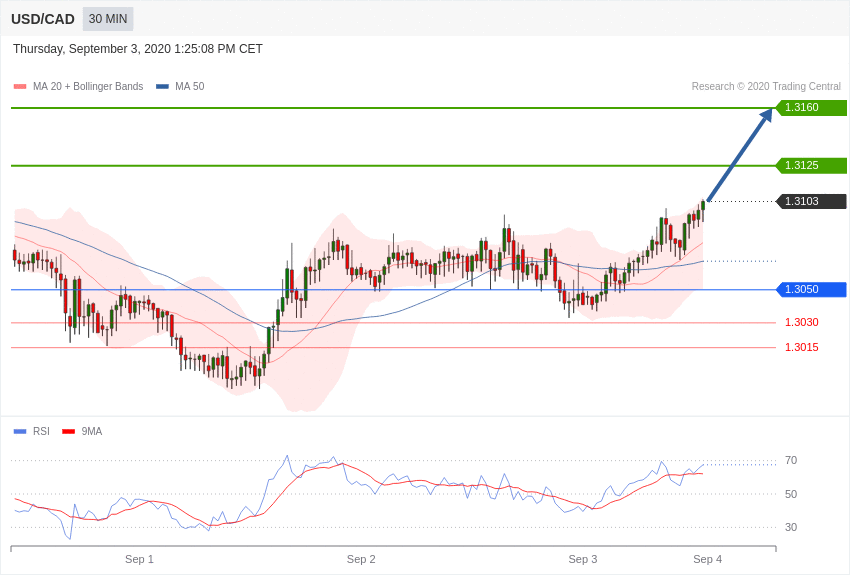The width and height of the screenshot is (850, 576).
Task: Click the Thursday, September 3, 2020 timestamp
Action: point(138,49)
